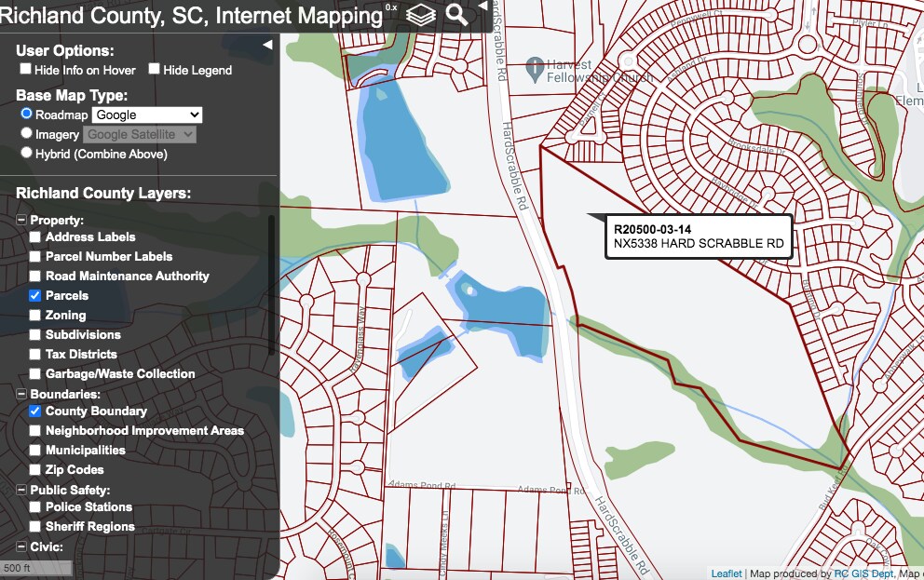
Task: Collapse the Boundaries layer group
Action: coord(21,394)
